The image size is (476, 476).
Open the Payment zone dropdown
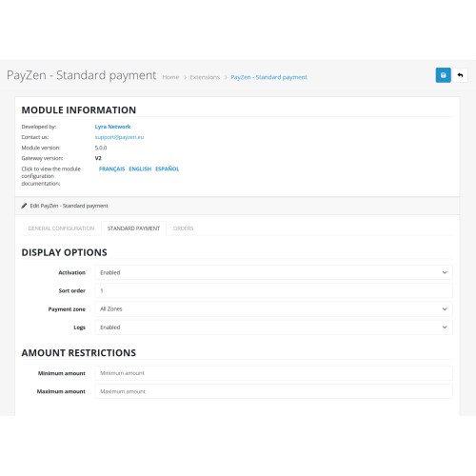coord(274,309)
